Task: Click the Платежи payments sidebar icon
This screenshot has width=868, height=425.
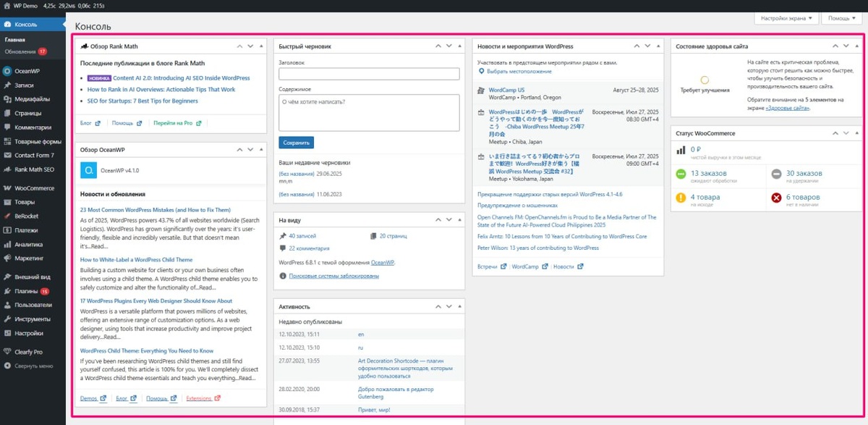Action: click(7, 230)
